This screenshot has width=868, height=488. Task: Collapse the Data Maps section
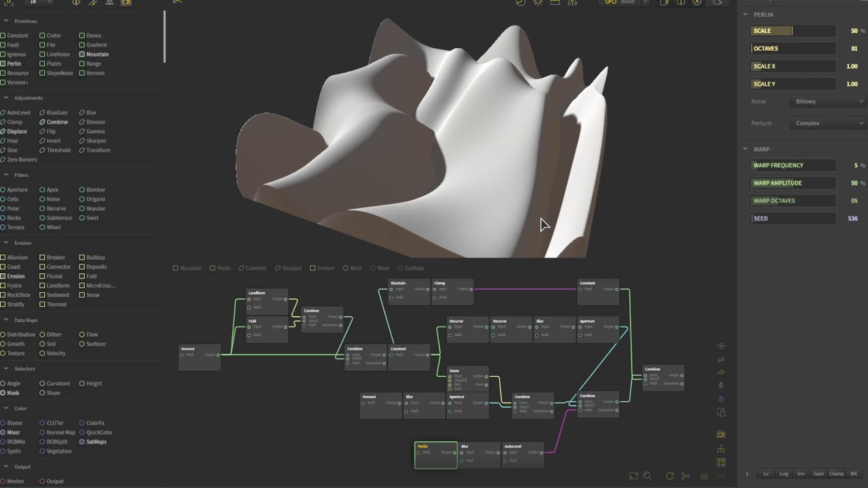coord(6,320)
